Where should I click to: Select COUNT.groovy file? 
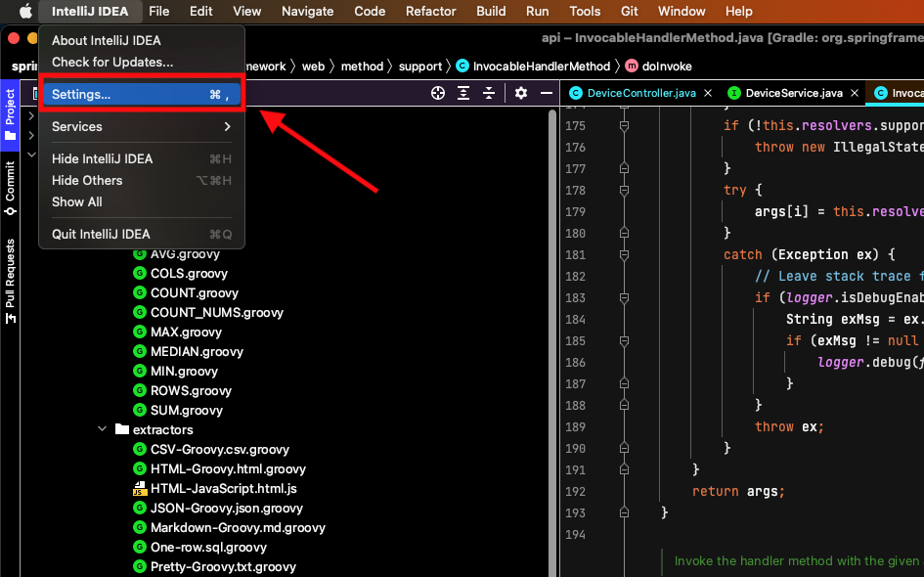point(194,293)
